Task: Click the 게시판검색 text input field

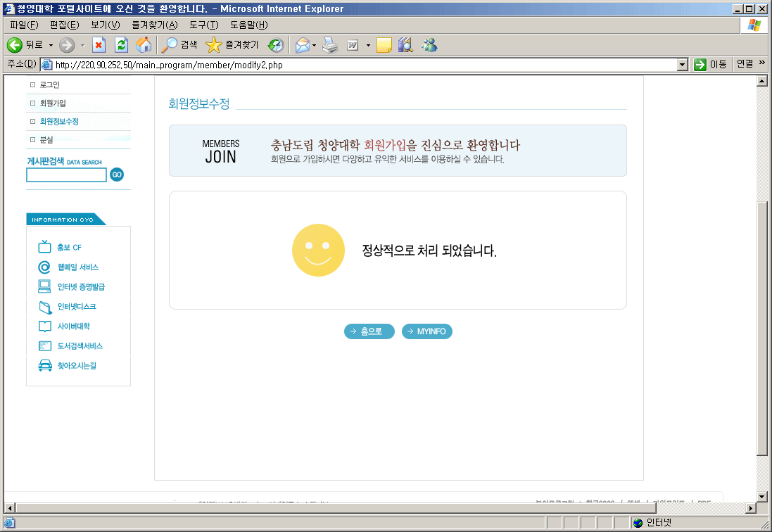Action: [x=66, y=175]
